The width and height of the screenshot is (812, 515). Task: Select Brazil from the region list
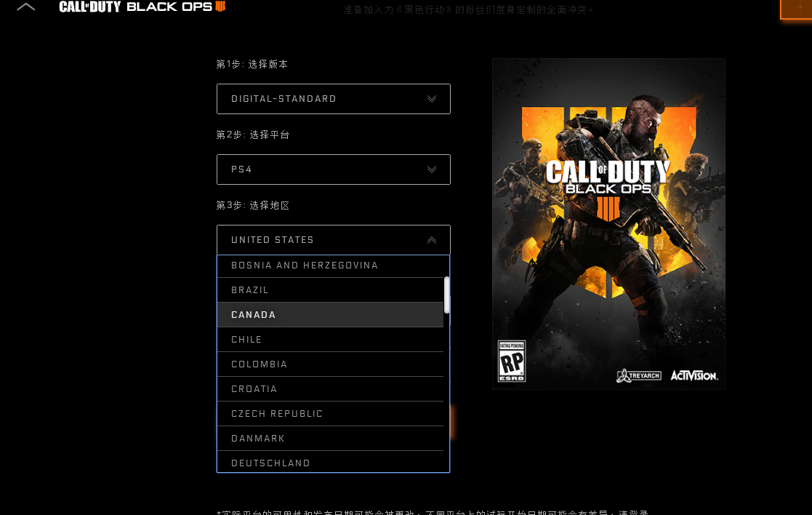330,290
